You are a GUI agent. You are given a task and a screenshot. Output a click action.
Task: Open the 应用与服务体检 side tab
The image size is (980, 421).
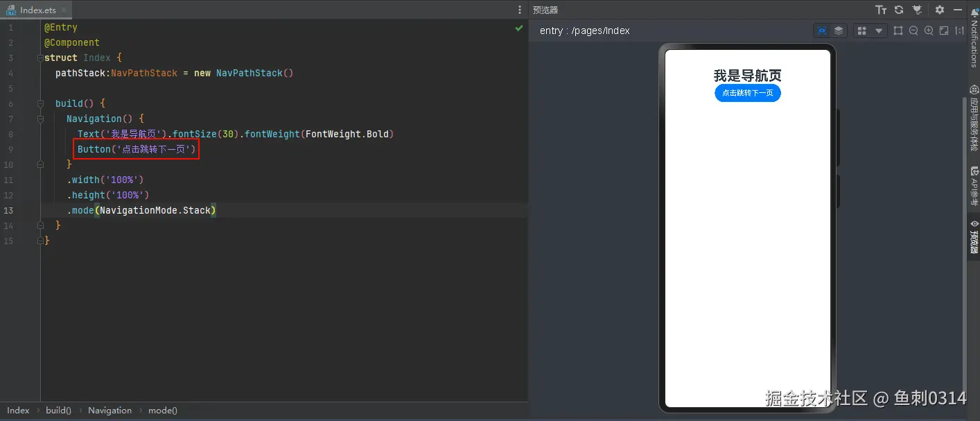point(974,119)
